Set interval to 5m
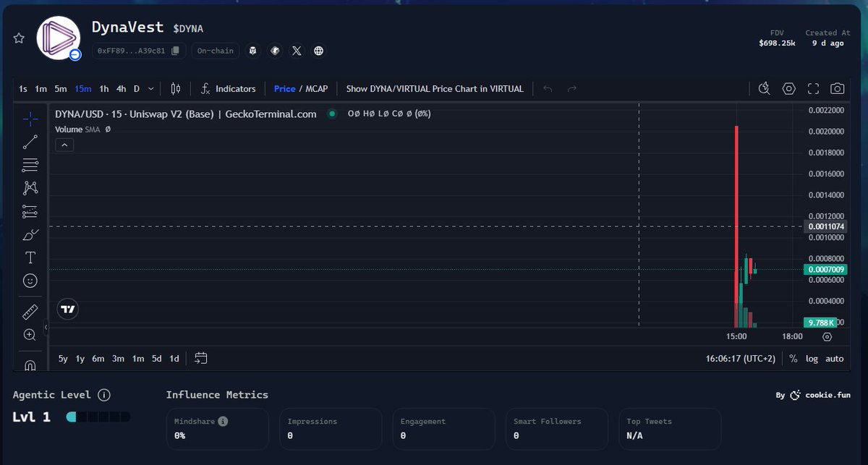868x465 pixels. pos(61,89)
